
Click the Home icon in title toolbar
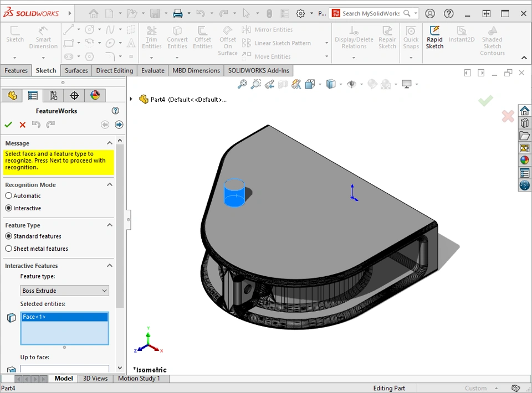[93, 13]
